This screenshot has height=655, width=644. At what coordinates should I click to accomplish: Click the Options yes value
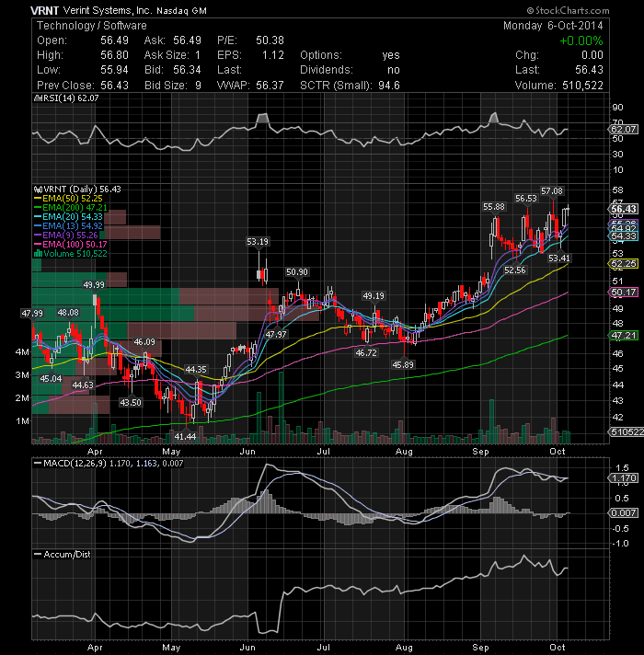[x=391, y=55]
